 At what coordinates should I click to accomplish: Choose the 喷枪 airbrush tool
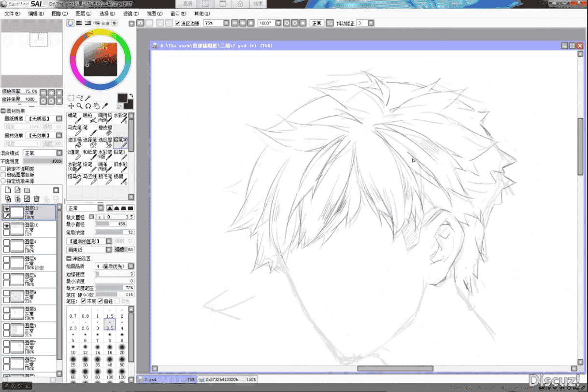pos(90,118)
